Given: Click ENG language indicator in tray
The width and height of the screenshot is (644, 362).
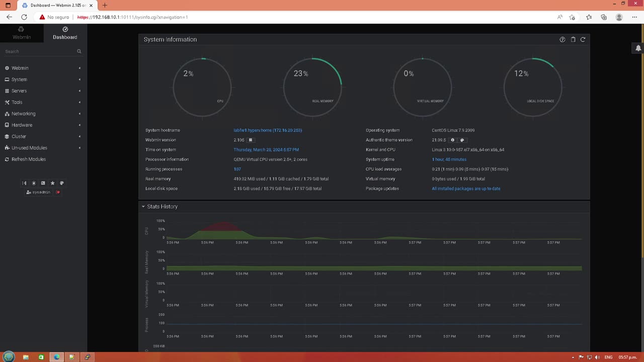Looking at the screenshot, I should [608, 357].
